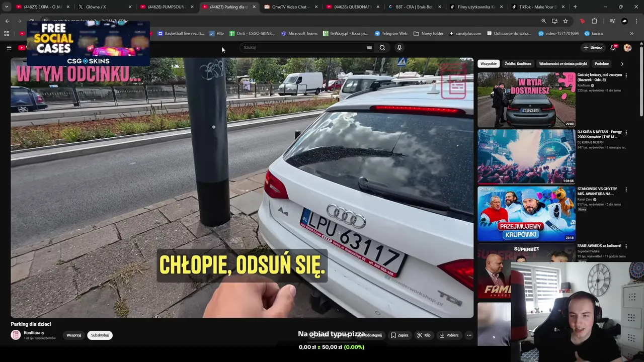644x362 pixels.
Task: Click the search magnifier button
Action: [382, 48]
